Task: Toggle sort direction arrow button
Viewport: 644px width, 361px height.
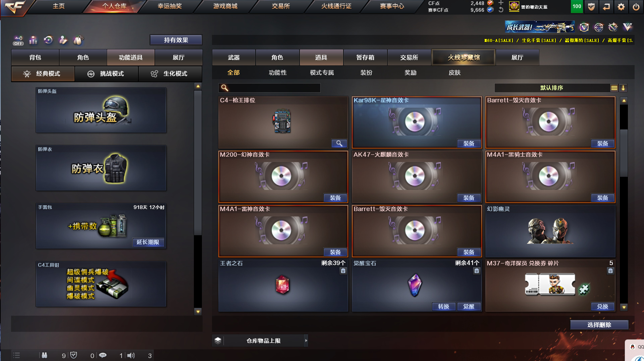Action: (623, 88)
